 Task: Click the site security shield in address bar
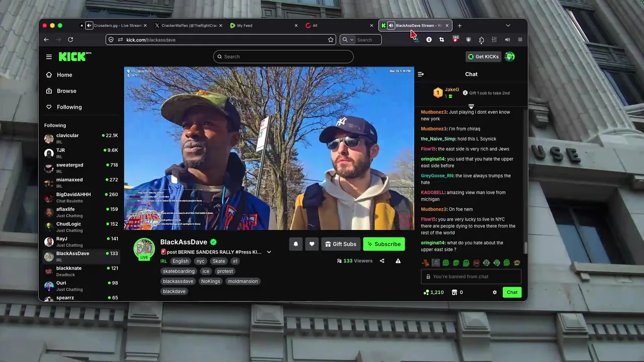[x=112, y=40]
